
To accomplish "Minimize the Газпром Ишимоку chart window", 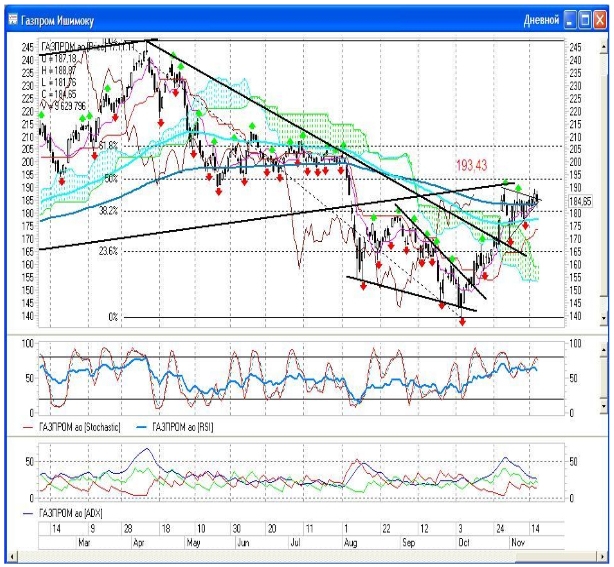I will coord(570,20).
